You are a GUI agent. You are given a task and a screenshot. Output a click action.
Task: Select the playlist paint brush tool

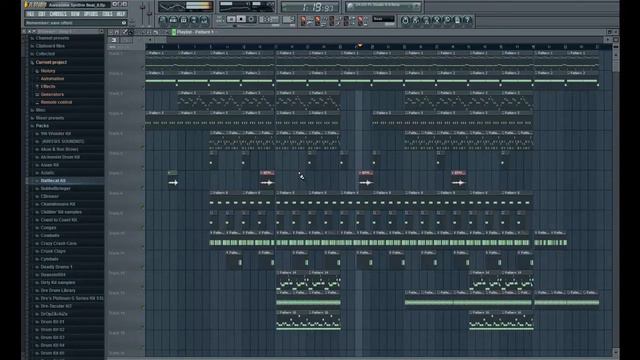pyautogui.click(x=131, y=32)
